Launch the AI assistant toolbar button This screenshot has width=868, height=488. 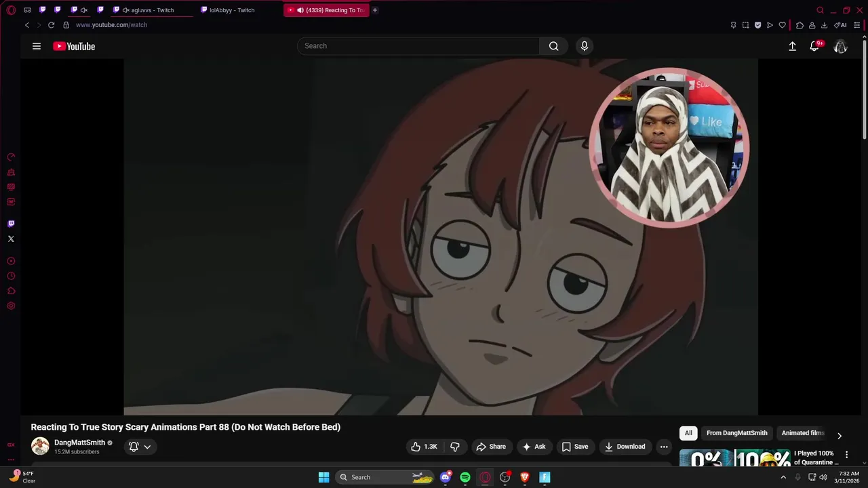(x=840, y=25)
